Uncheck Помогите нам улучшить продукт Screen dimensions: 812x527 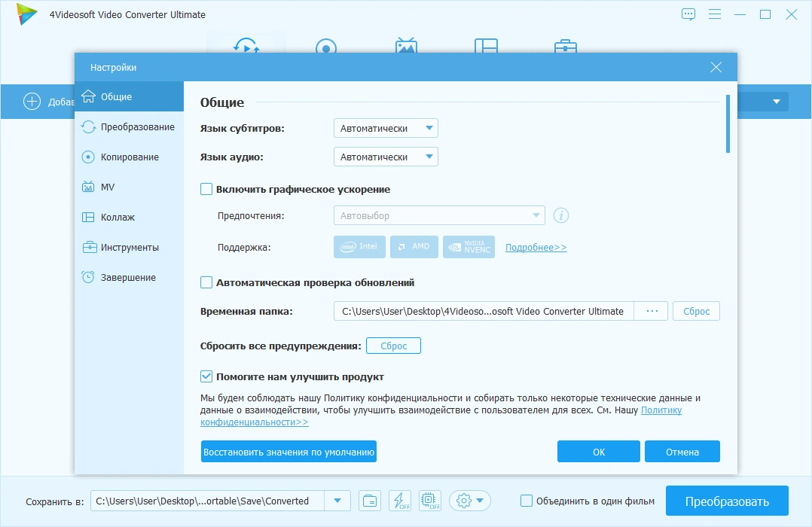coord(206,377)
